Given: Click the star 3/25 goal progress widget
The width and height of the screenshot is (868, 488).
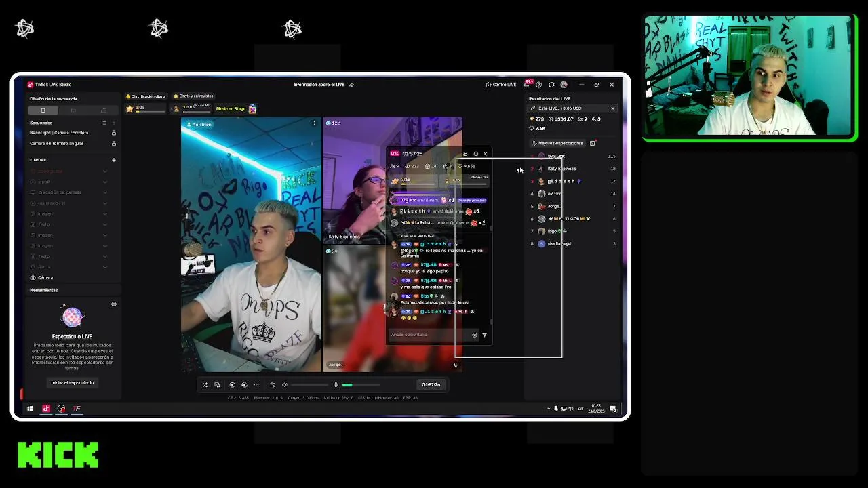Looking at the screenshot, I should 144,108.
